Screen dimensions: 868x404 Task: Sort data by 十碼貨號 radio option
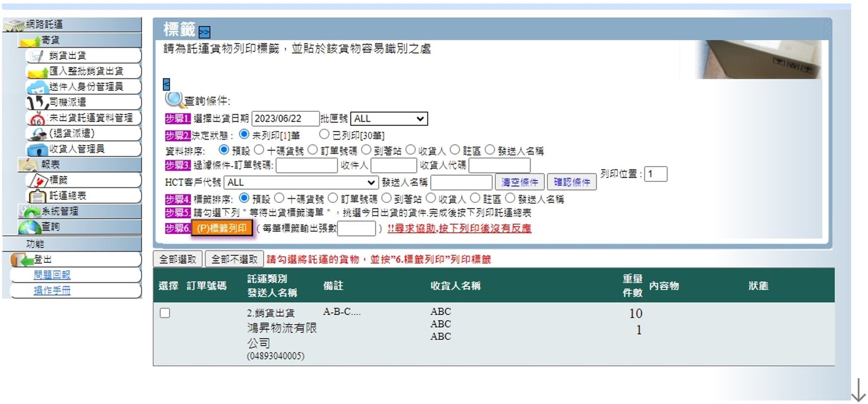(259, 150)
